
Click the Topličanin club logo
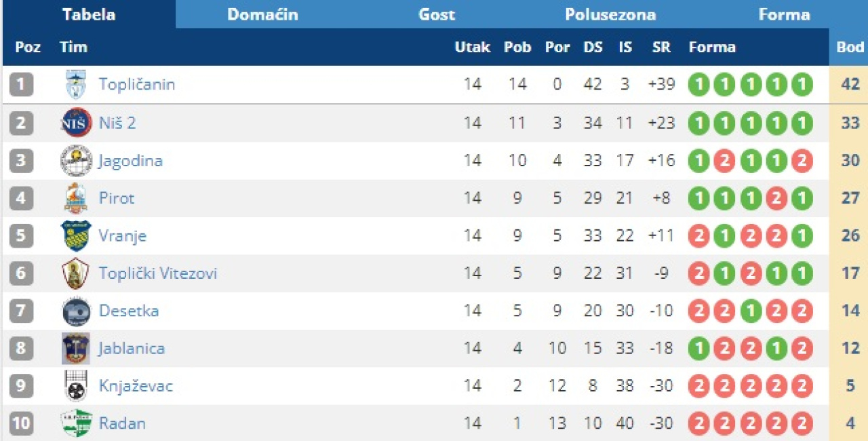(x=75, y=85)
